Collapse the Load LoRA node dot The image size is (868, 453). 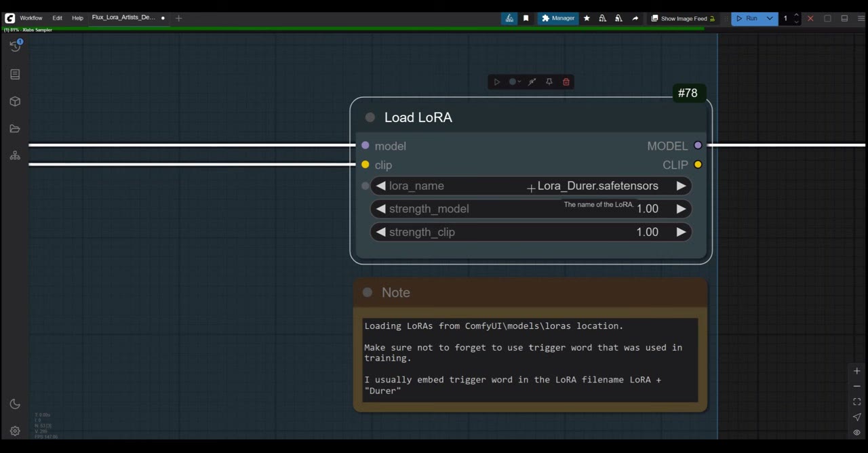tap(370, 117)
